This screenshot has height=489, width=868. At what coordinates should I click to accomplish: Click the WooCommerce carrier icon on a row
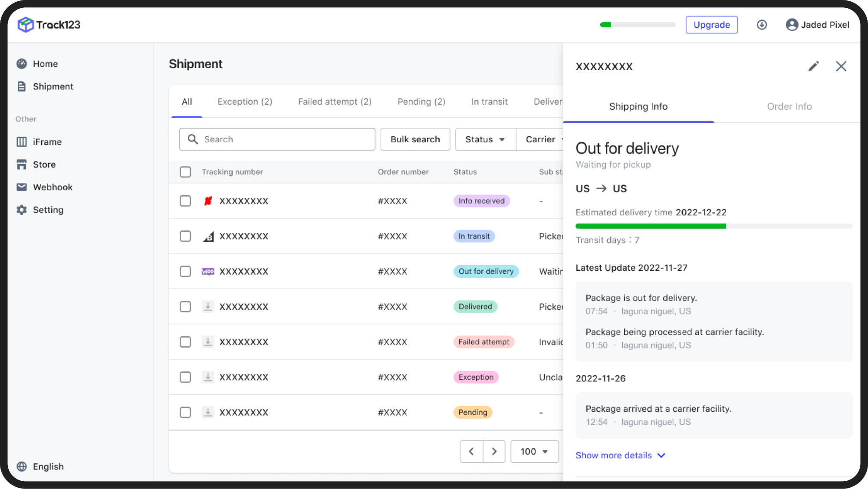tap(208, 271)
